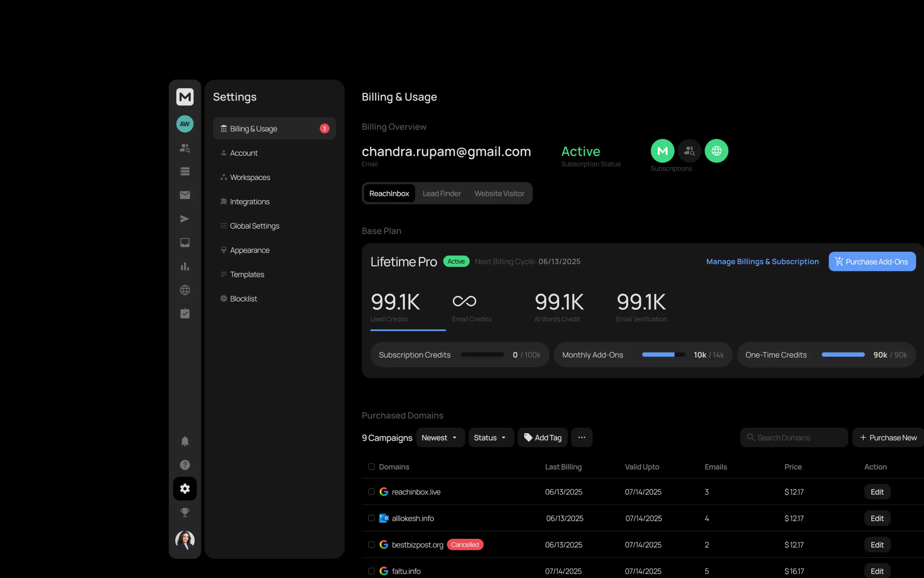924x578 pixels.
Task: Click the Google icon beside bestbizpost.org
Action: tap(384, 544)
